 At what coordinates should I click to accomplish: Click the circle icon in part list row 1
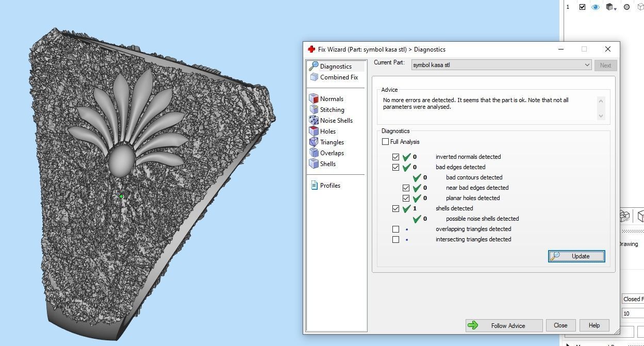coord(626,7)
